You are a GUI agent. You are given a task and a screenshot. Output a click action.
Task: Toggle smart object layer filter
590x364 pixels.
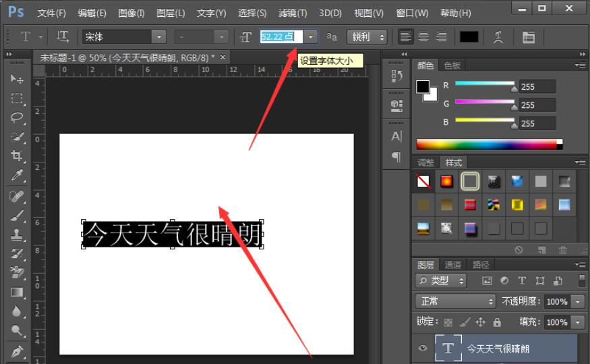click(558, 280)
